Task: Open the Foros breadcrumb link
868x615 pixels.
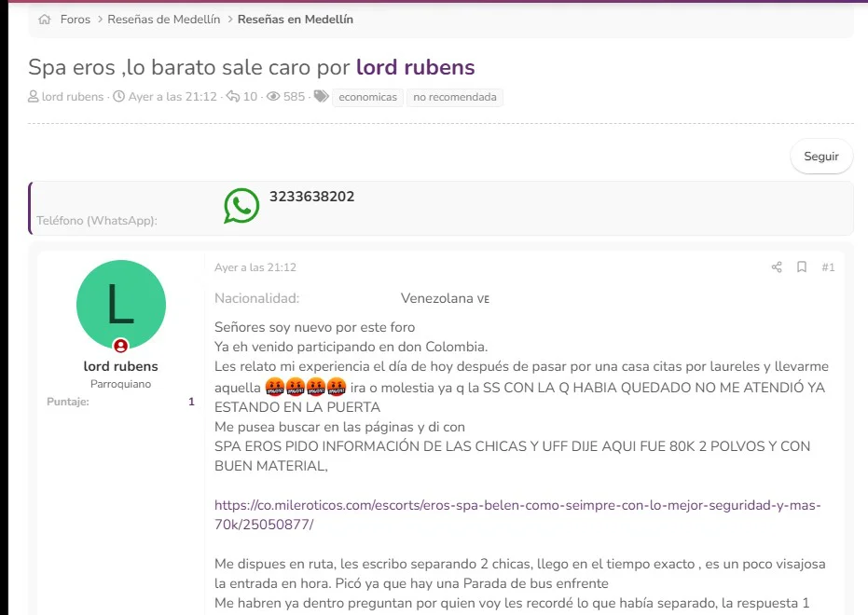Action: click(x=76, y=20)
